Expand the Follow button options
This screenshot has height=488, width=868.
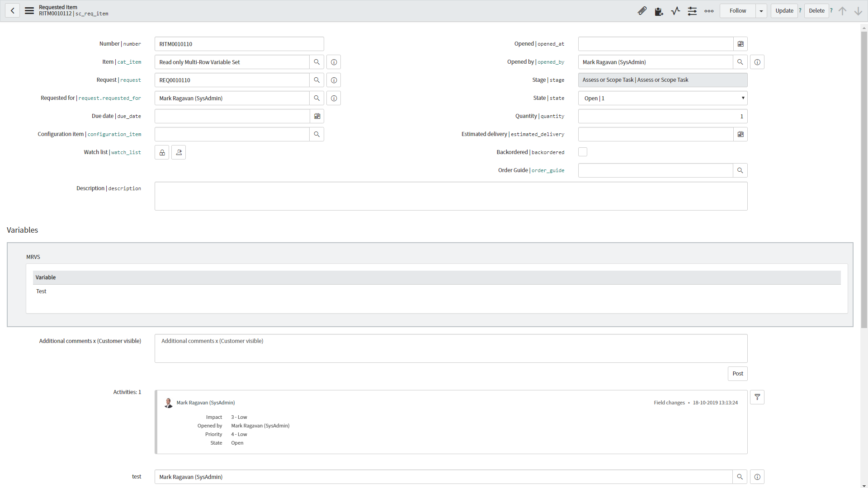click(x=761, y=10)
